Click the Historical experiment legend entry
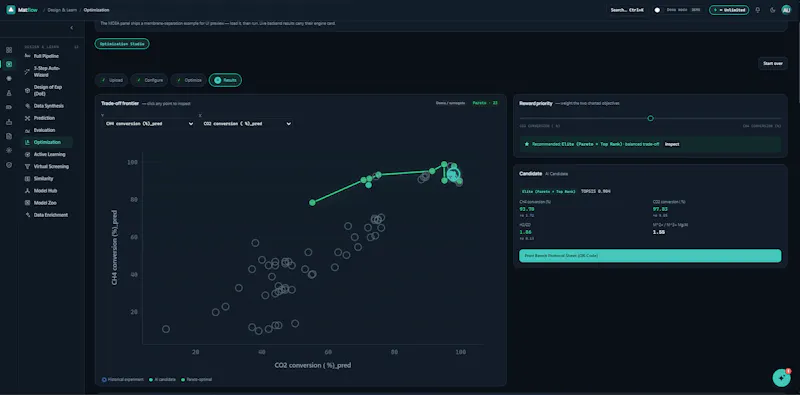The height and width of the screenshot is (395, 800). (x=123, y=380)
